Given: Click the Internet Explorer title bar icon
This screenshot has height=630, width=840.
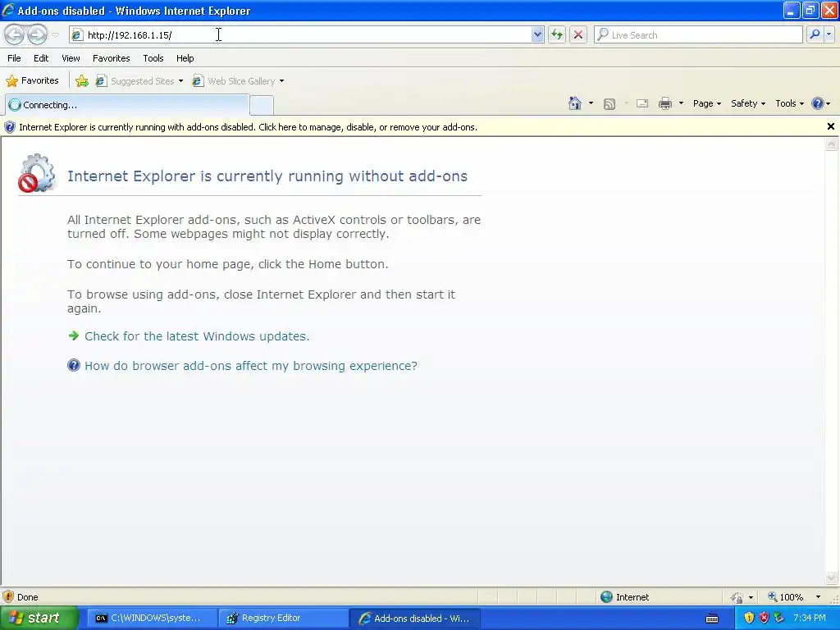Looking at the screenshot, I should coord(8,10).
